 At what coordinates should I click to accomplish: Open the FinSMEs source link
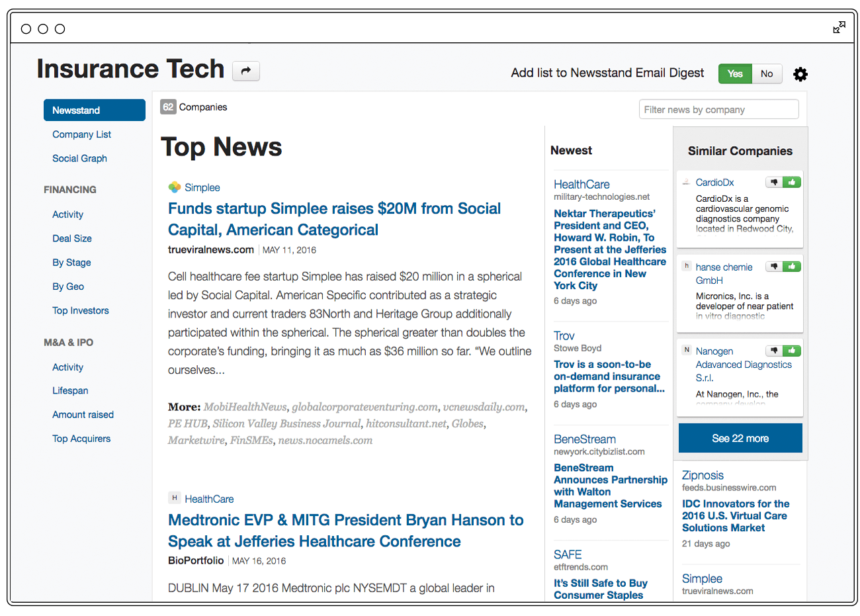[251, 440]
